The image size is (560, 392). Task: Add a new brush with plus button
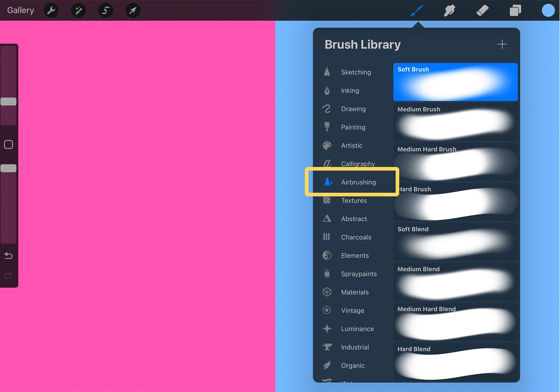[x=502, y=44]
